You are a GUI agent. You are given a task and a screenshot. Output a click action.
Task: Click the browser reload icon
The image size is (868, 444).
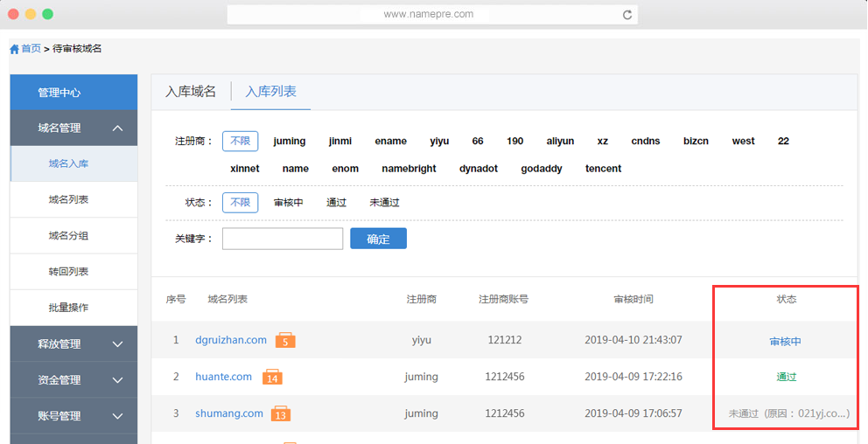tap(626, 15)
